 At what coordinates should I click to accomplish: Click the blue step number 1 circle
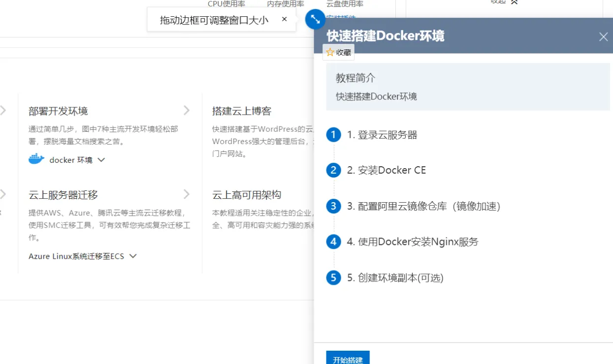click(x=333, y=135)
